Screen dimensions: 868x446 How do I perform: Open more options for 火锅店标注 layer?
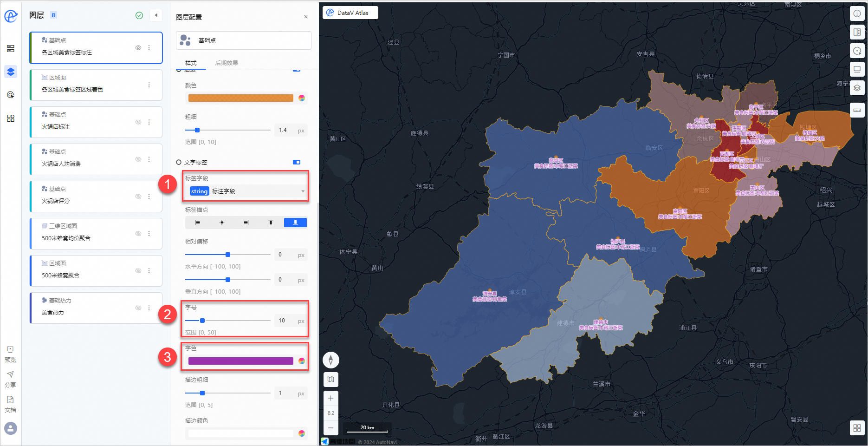(149, 122)
